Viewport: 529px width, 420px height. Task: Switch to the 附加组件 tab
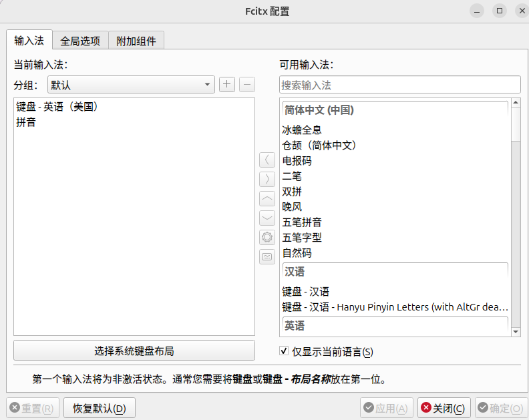tap(136, 41)
